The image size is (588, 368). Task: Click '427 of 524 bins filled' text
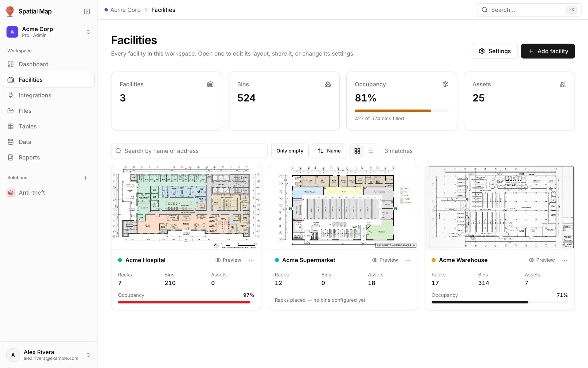tap(379, 118)
